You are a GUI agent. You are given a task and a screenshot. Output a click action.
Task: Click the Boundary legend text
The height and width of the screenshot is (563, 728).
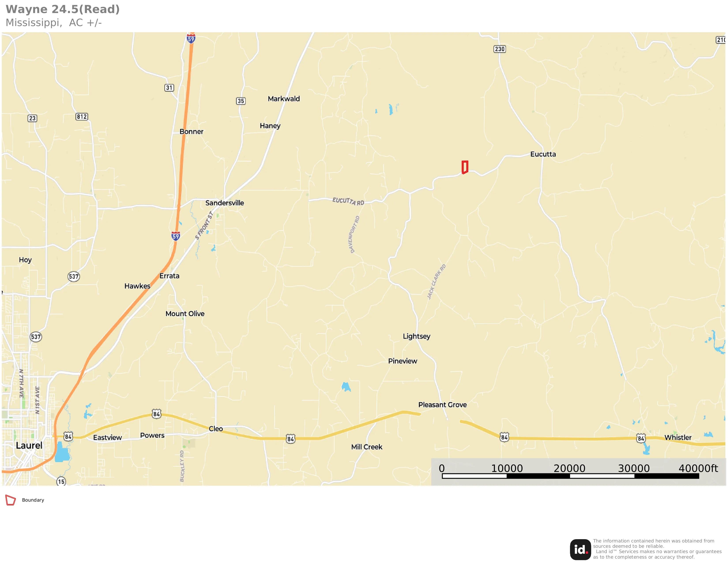pos(33,500)
